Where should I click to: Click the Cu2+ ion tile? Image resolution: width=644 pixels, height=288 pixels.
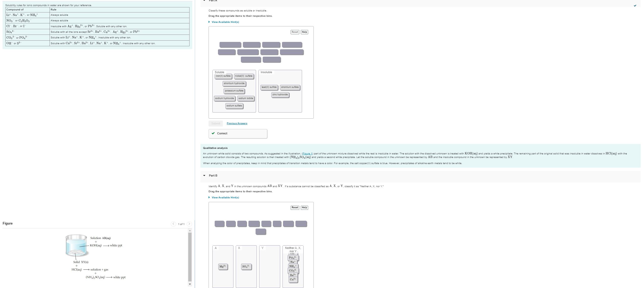tap(293, 279)
